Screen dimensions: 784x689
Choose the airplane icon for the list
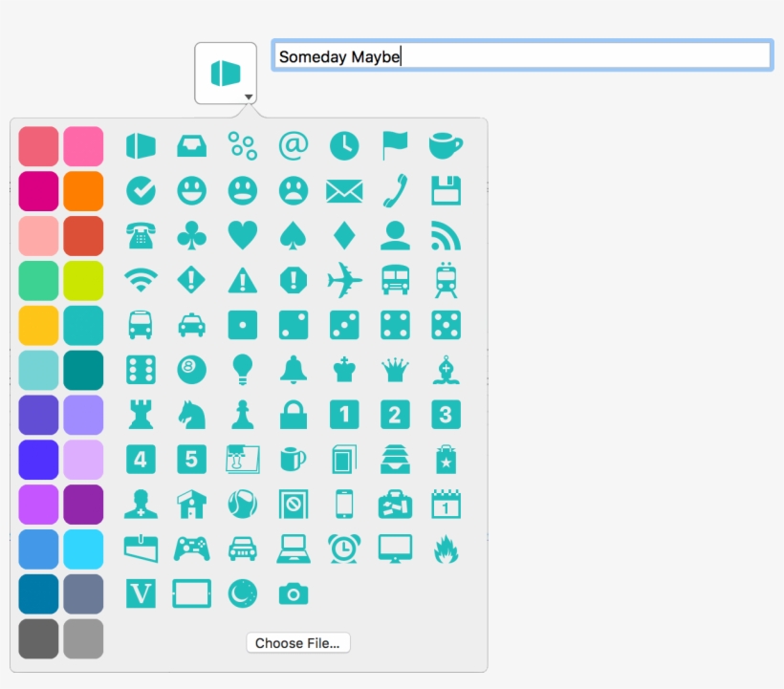point(344,280)
